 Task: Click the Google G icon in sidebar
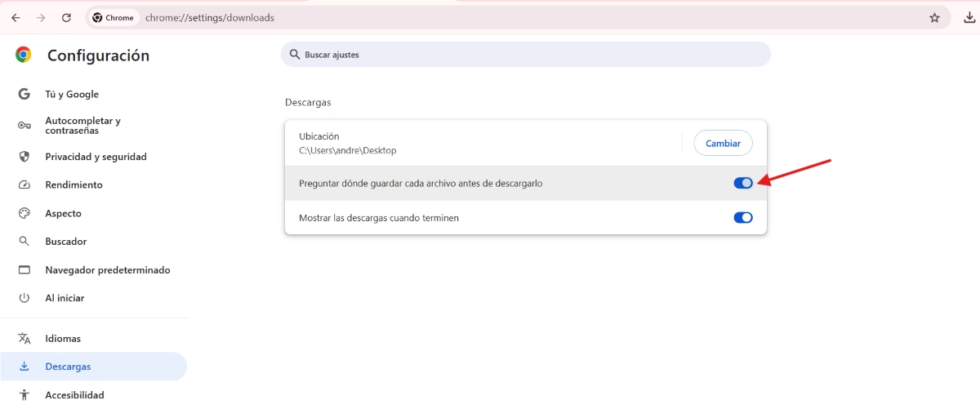[x=24, y=94]
